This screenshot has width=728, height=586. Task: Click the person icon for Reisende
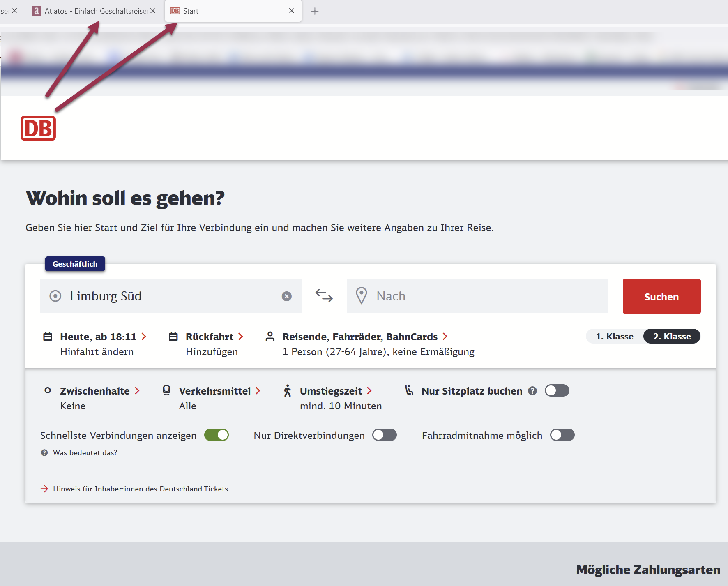click(x=270, y=337)
